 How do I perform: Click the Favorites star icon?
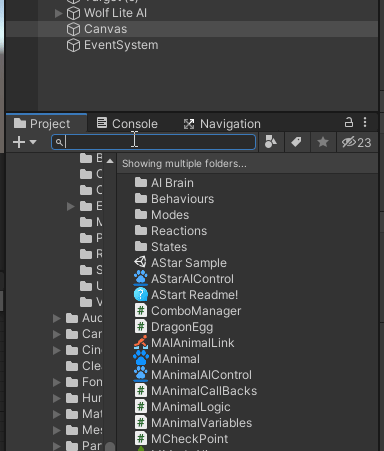pyautogui.click(x=323, y=142)
